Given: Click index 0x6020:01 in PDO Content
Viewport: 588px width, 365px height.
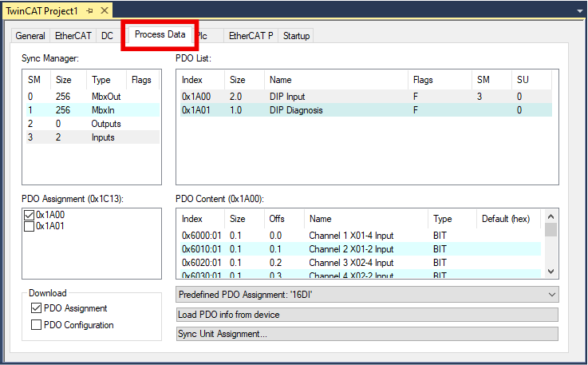Looking at the screenshot, I should 202,263.
